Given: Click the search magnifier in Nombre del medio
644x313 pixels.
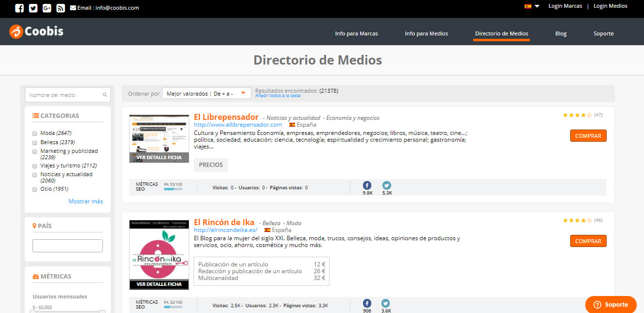Looking at the screenshot, I should (x=105, y=95).
